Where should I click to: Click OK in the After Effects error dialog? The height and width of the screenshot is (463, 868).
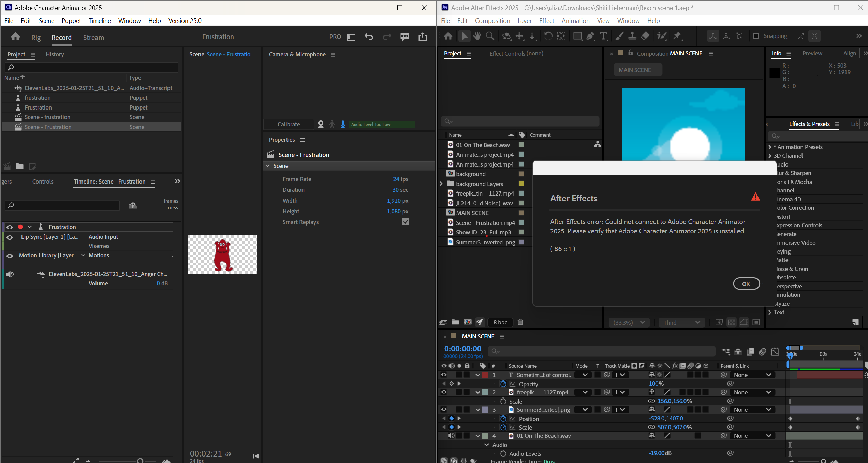point(746,284)
